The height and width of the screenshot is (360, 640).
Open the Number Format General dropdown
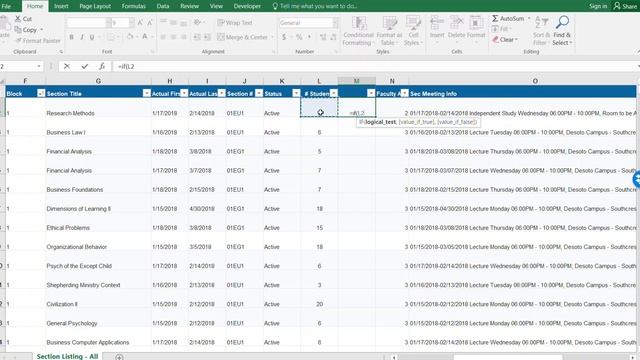[x=335, y=23]
